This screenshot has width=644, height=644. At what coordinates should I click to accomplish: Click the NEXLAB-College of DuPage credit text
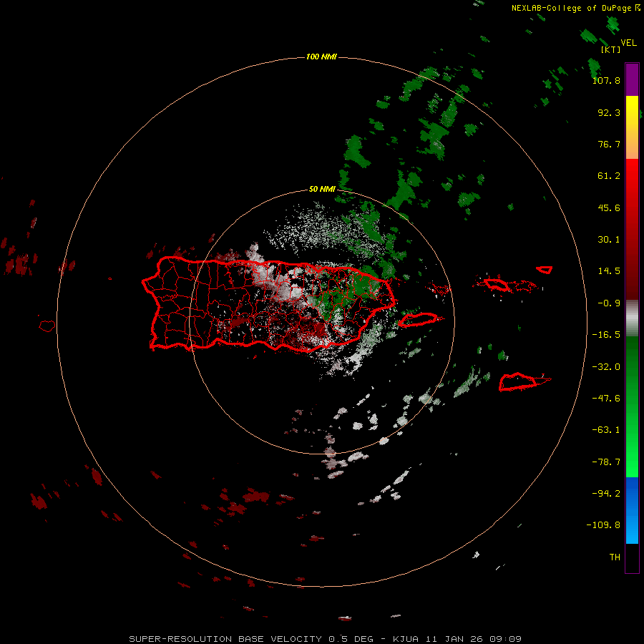572,8
